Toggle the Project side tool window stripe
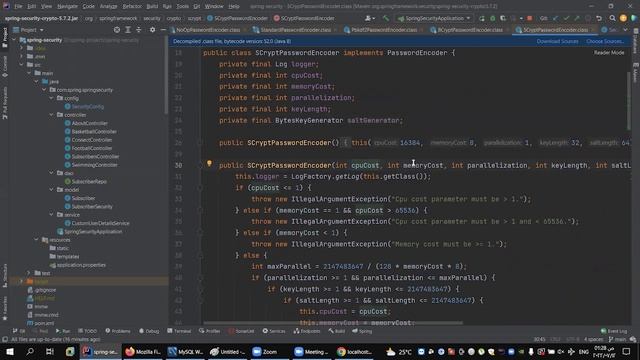 coord(5,38)
